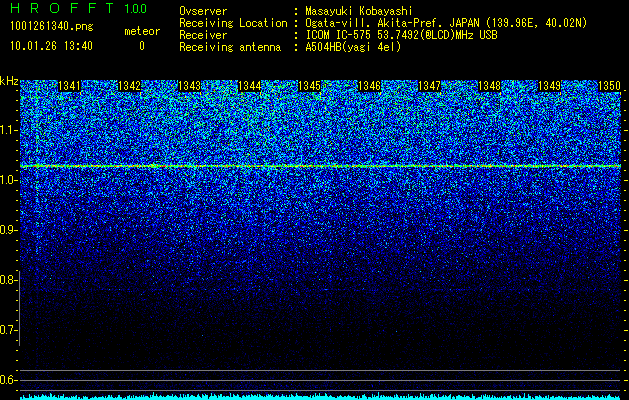The image size is (629, 400).
Task: Click the 0.8 frequency axis label
Action: 9,280
